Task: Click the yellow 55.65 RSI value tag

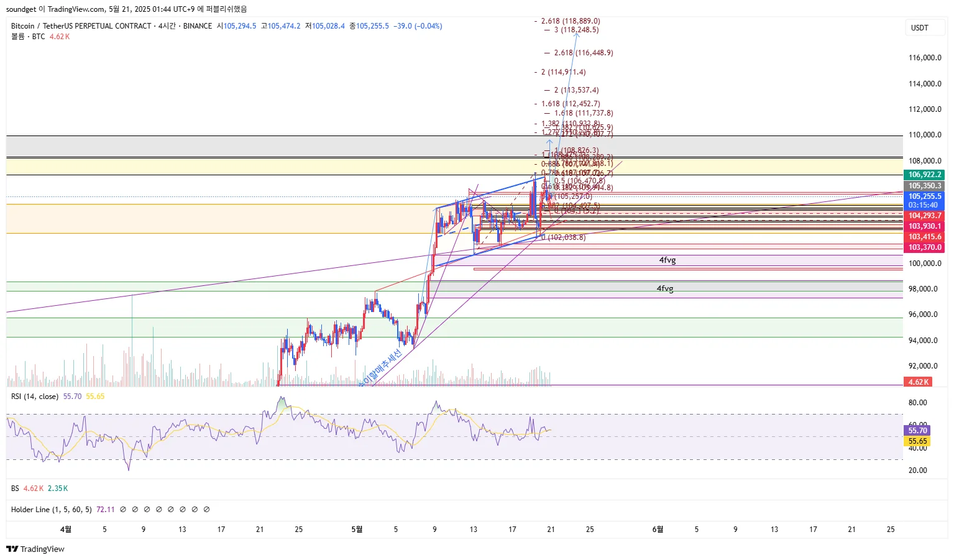Action: 917,441
